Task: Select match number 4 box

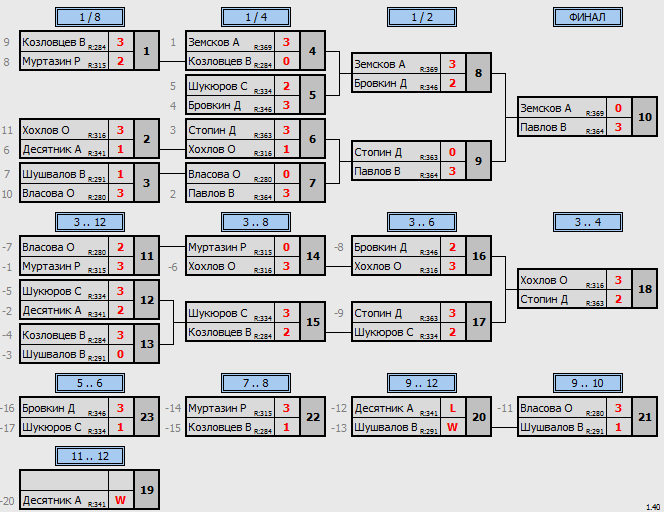Action: point(313,51)
